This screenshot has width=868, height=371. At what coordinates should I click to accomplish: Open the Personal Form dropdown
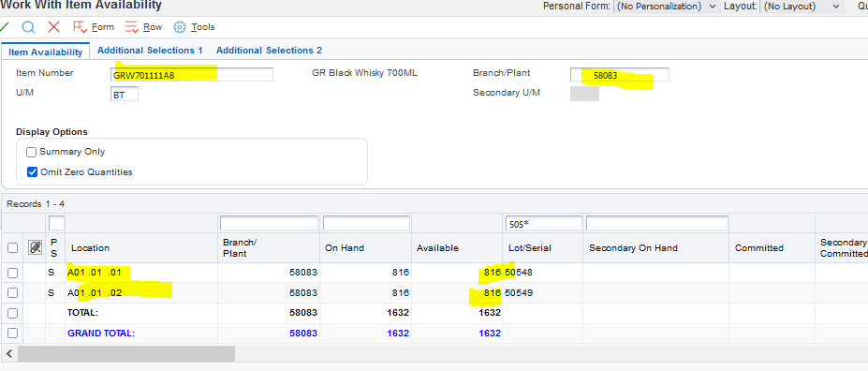pyautogui.click(x=667, y=7)
